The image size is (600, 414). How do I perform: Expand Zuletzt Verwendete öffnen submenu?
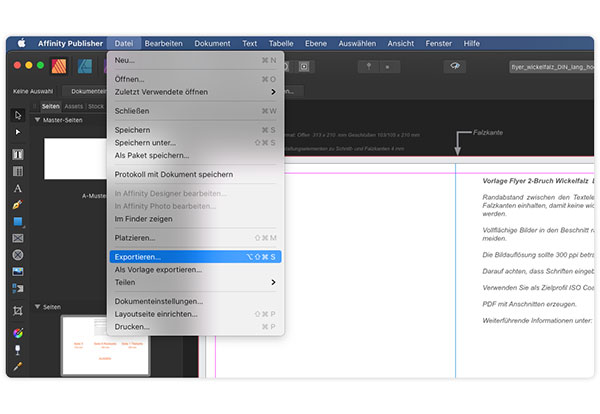(195, 92)
